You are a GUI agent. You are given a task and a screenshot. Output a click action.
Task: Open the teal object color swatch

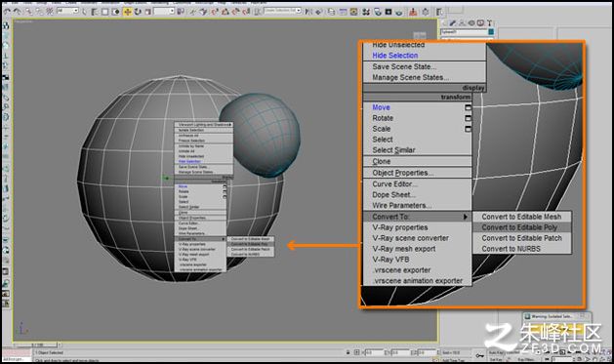[x=491, y=31]
